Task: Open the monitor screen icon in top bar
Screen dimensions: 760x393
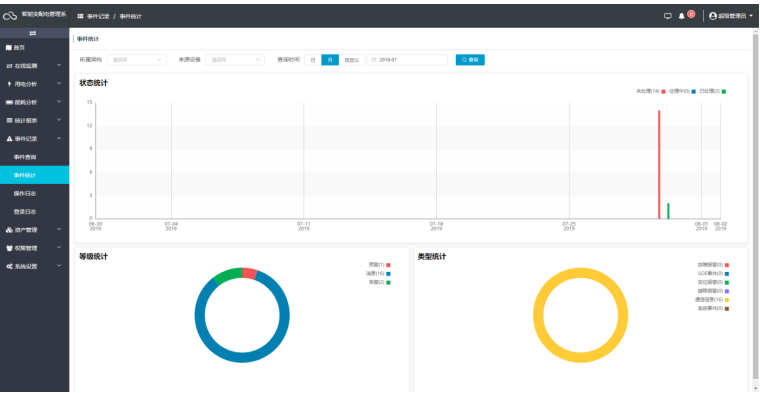Action: pos(668,16)
